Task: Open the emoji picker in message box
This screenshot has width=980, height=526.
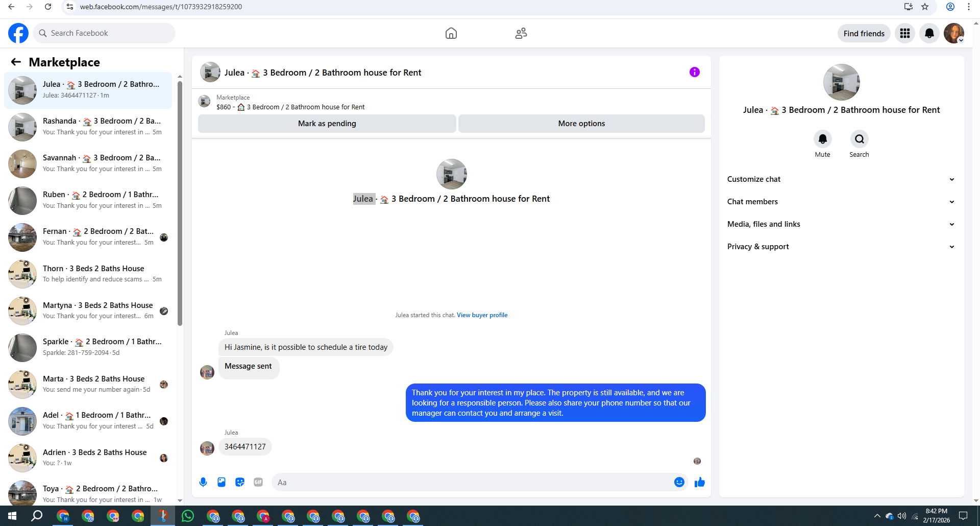Action: (679, 482)
